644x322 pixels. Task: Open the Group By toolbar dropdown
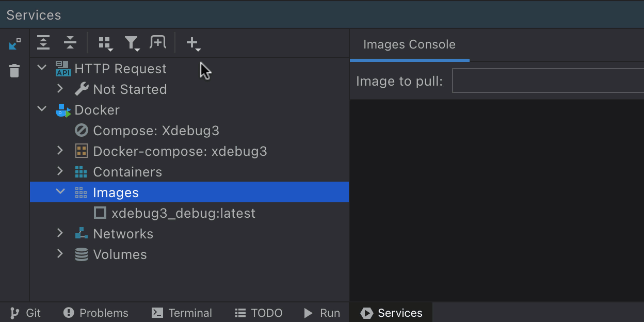tap(106, 43)
